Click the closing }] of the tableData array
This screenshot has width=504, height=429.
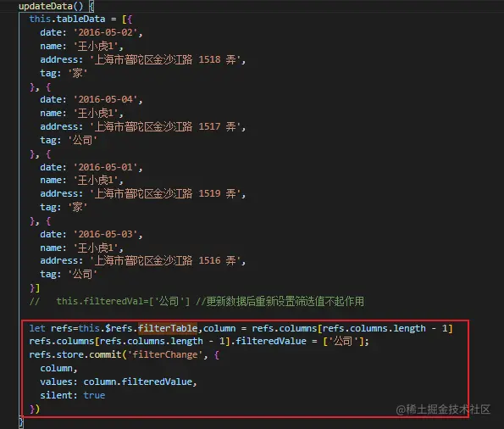[35, 287]
